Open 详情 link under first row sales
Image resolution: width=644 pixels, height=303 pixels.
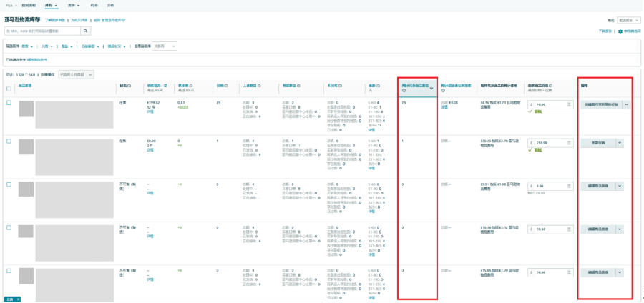(x=150, y=111)
